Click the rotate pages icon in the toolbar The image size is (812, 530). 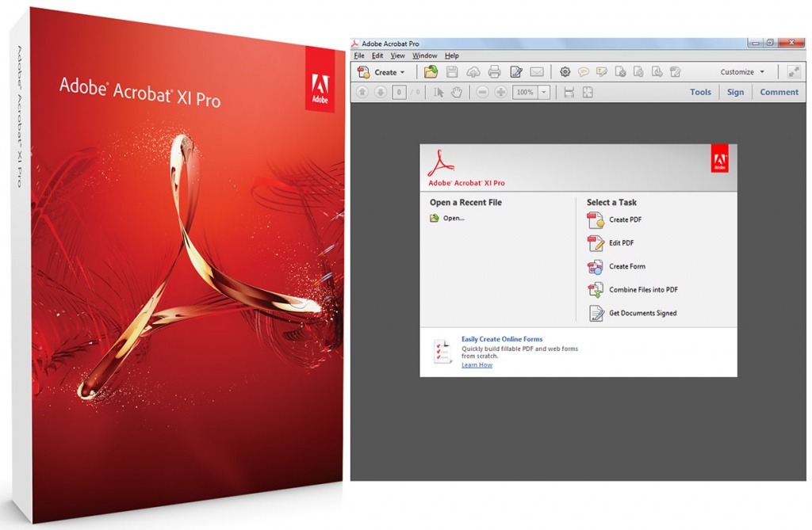coord(638,72)
